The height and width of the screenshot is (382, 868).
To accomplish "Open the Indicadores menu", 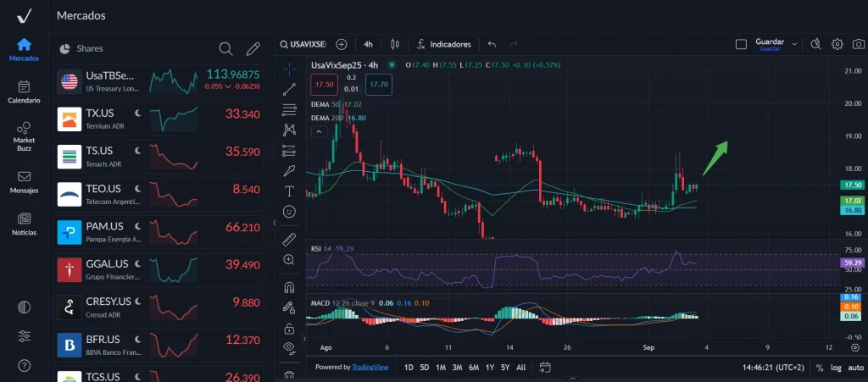I will (x=444, y=44).
